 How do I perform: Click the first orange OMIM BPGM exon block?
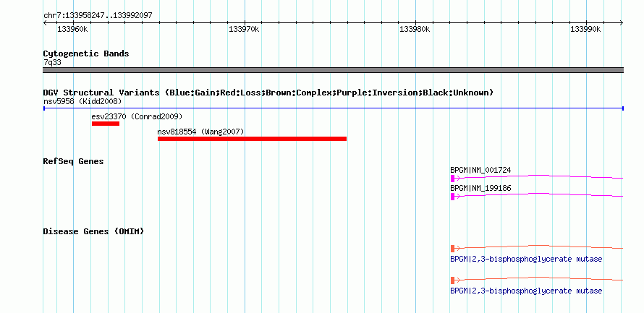coord(452,248)
